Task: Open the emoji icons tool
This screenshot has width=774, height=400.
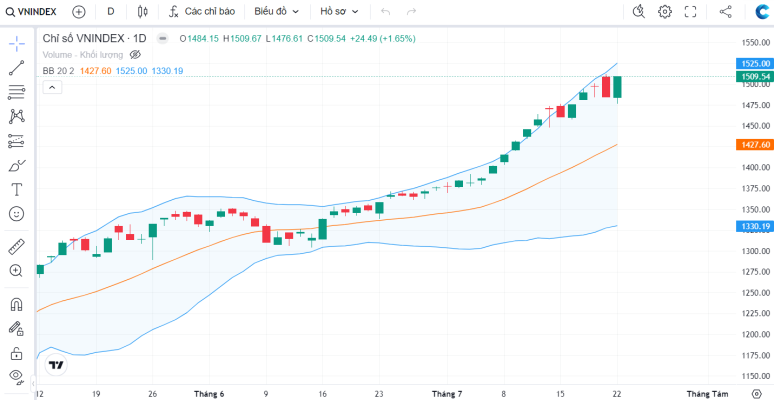Action: pos(17,214)
